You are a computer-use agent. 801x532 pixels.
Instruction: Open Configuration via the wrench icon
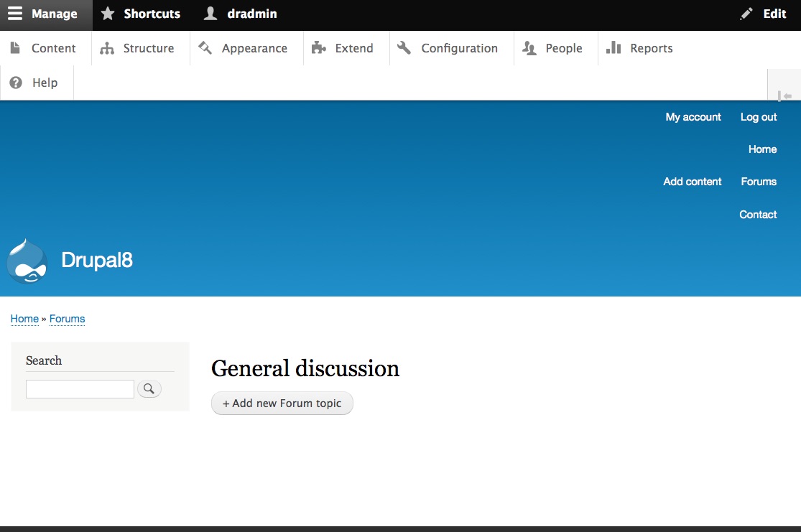click(x=404, y=47)
